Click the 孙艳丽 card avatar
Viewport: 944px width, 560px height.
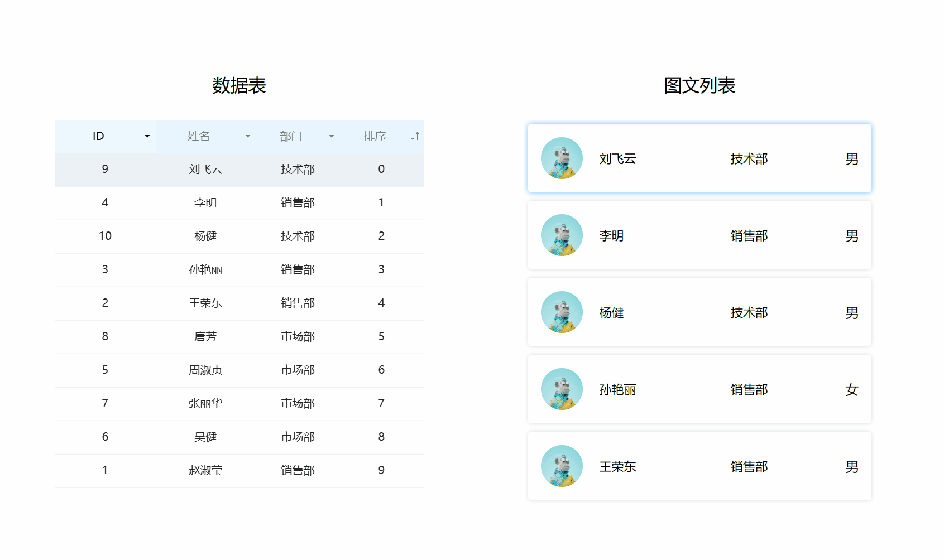(x=562, y=389)
